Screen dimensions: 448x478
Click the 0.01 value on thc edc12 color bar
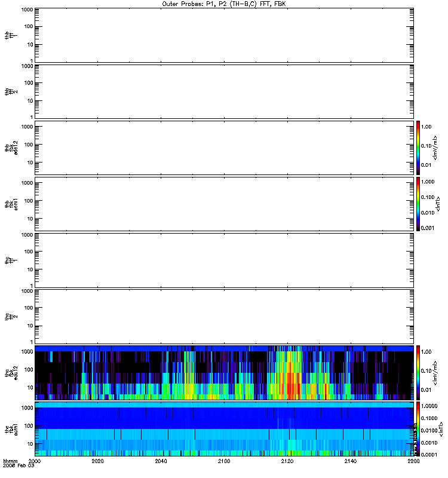426,390
